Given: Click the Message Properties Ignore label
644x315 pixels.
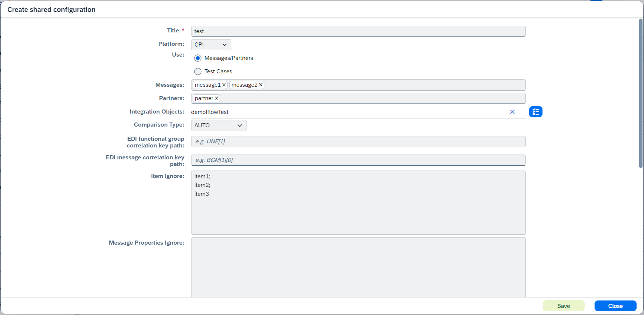Looking at the screenshot, I should [x=146, y=243].
